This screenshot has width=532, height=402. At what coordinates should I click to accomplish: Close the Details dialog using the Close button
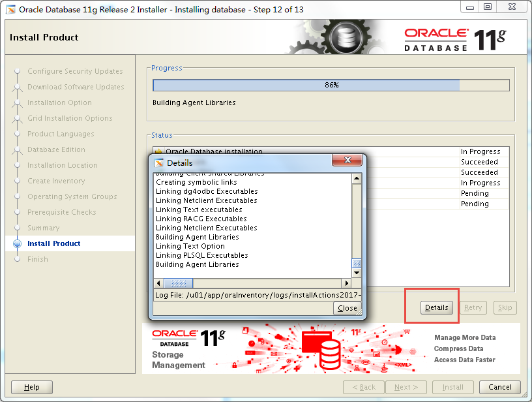point(347,308)
